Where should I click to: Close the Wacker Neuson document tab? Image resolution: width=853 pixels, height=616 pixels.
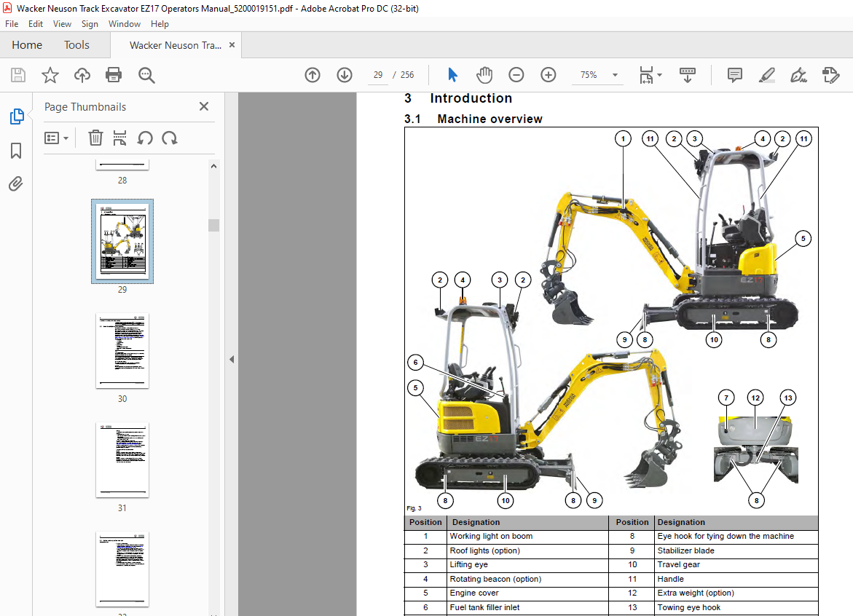[x=232, y=45]
